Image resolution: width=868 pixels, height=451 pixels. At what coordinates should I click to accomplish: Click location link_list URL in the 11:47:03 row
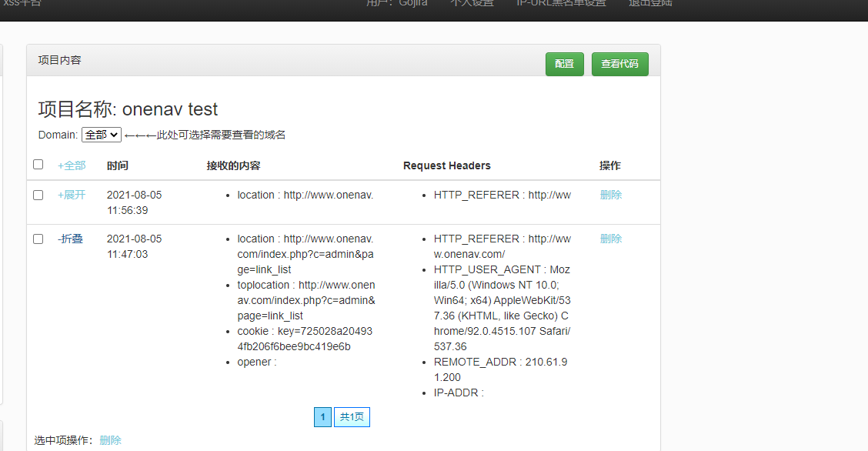click(x=305, y=254)
